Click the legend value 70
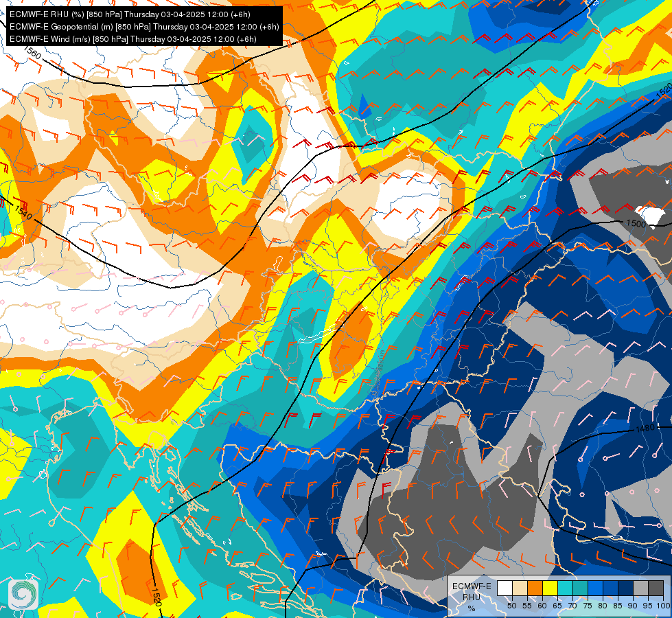The height and width of the screenshot is (618, 672). click(x=572, y=606)
